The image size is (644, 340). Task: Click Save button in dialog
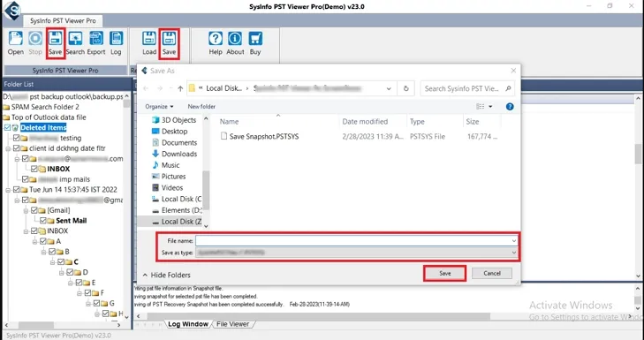[x=445, y=274]
